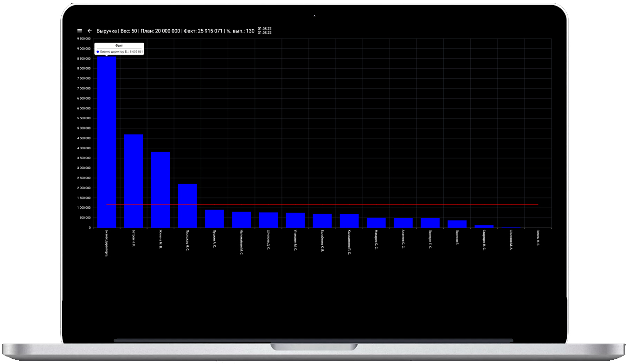Click the back arrow icon

click(90, 31)
